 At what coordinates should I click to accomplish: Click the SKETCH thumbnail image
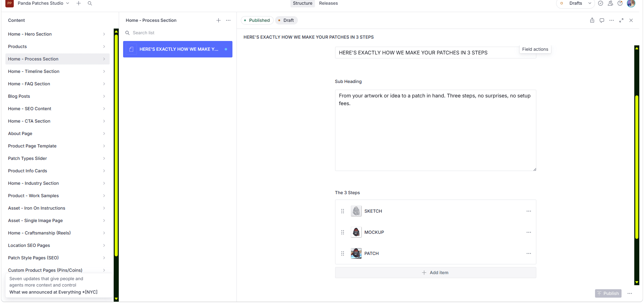pos(356,211)
